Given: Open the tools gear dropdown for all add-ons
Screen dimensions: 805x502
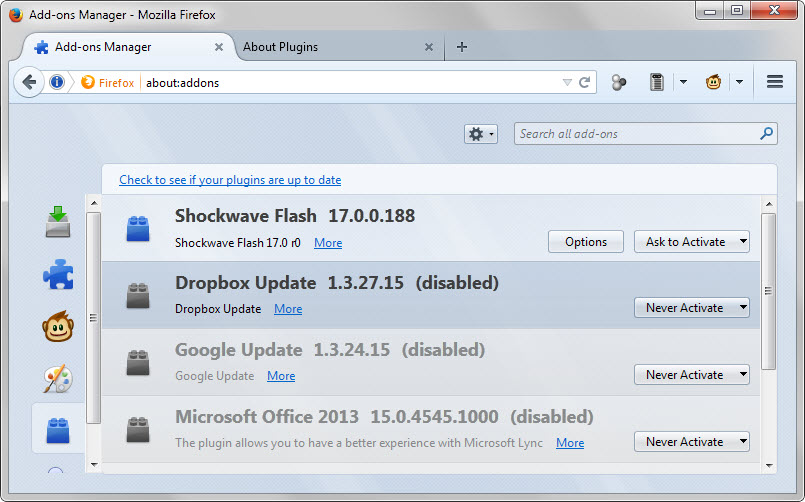Looking at the screenshot, I should pos(481,134).
